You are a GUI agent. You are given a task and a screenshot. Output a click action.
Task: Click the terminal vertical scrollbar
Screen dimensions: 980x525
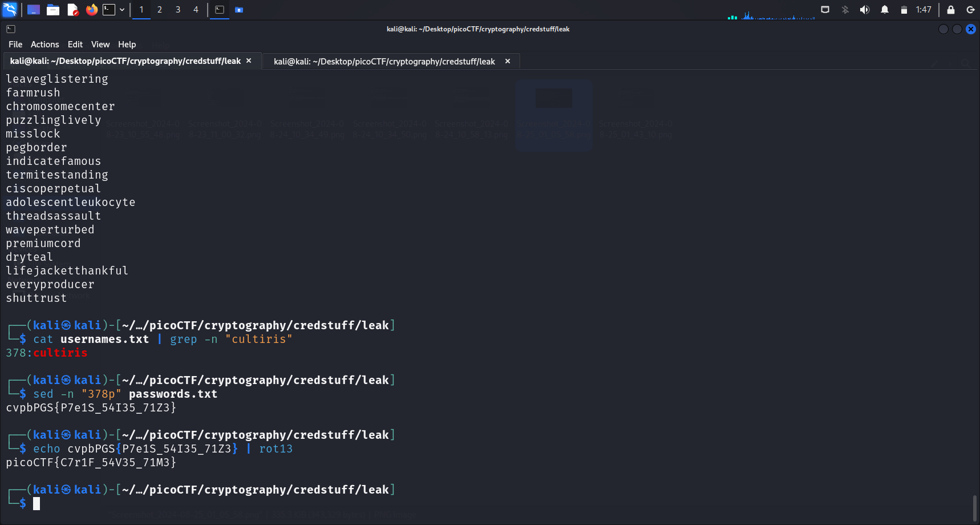coord(975,507)
